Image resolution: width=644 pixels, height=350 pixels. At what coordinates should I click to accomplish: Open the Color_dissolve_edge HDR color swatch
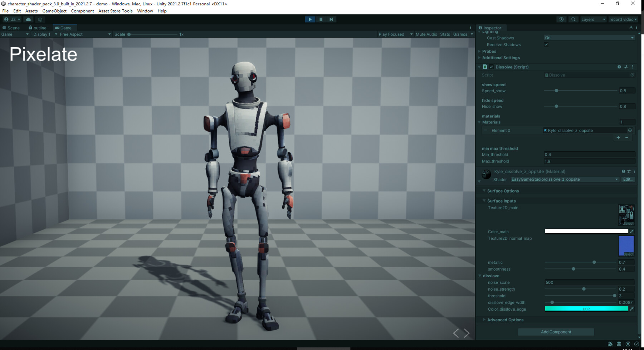tap(587, 308)
